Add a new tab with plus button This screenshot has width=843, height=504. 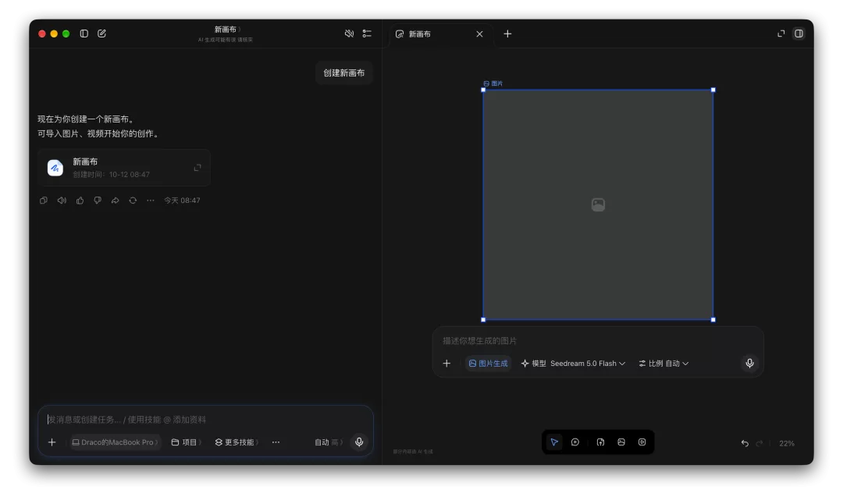point(507,34)
